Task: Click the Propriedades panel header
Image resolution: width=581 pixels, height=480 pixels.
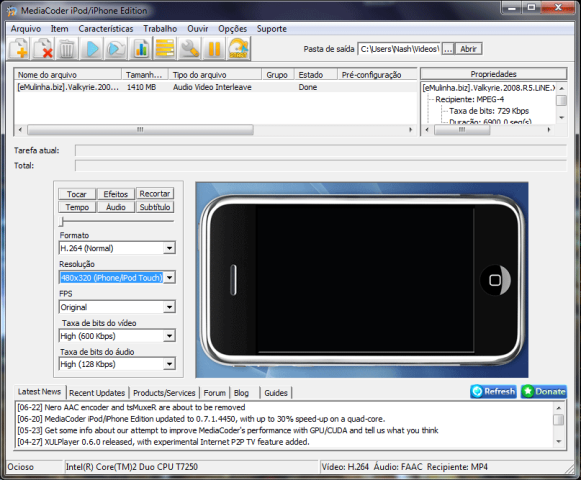Action: (493, 74)
